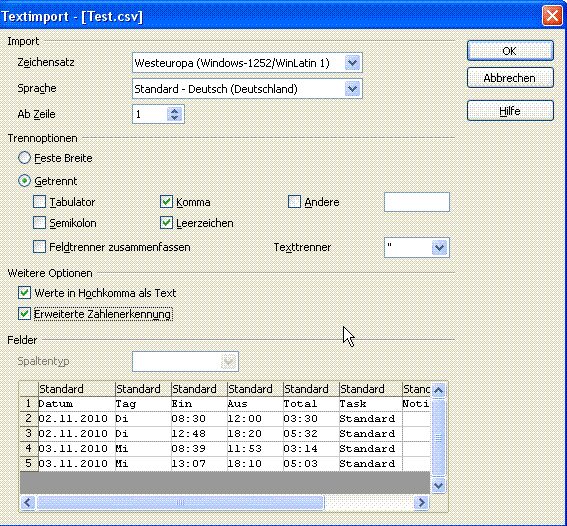Select the Standard header above Task column
The height and width of the screenshot is (526, 567).
(371, 389)
